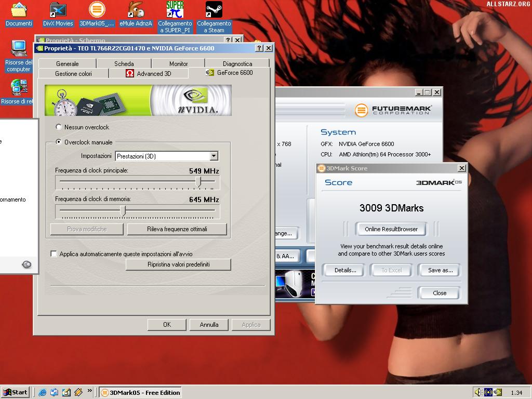Click the 549 MHz core clock value

click(204, 171)
